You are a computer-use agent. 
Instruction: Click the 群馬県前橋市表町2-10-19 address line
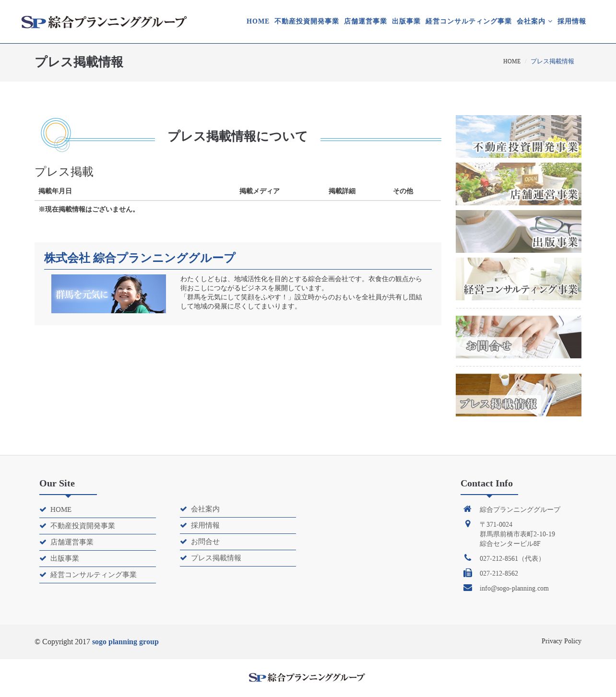(517, 534)
